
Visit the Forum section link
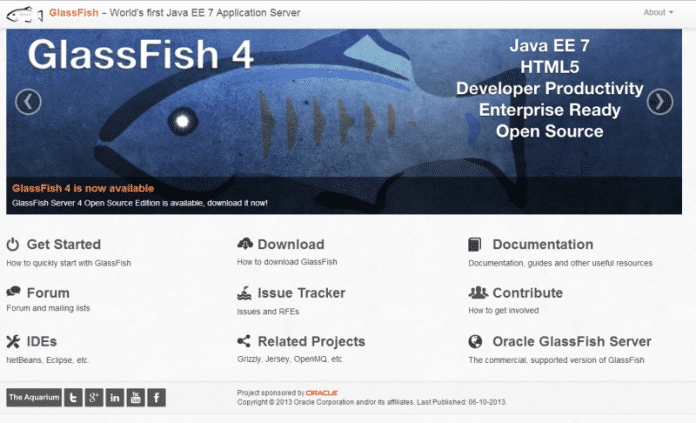(48, 293)
